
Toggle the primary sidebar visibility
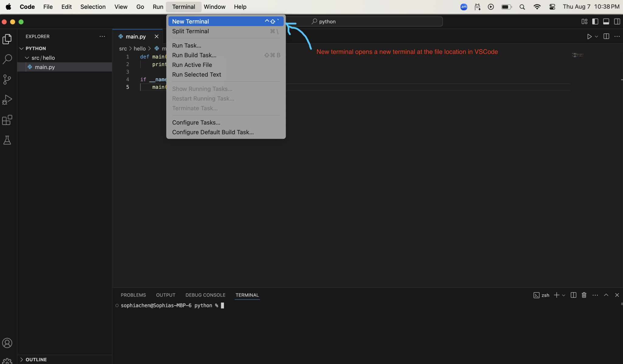[595, 21]
